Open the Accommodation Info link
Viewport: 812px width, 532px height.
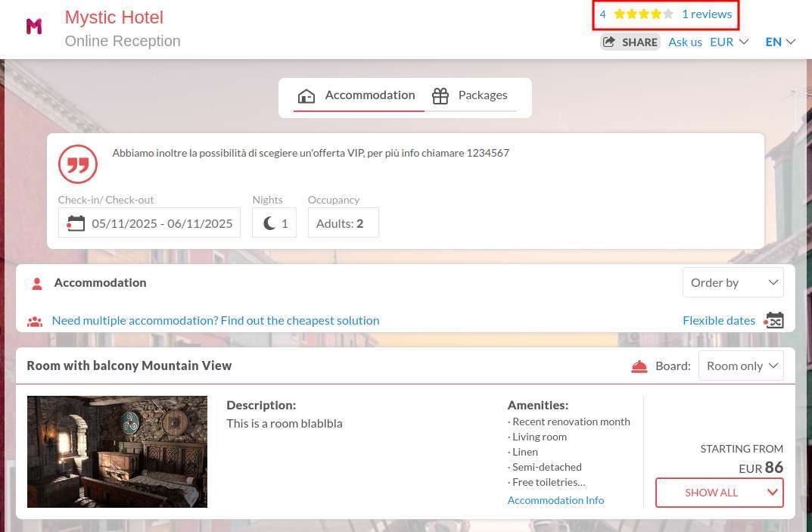[555, 500]
